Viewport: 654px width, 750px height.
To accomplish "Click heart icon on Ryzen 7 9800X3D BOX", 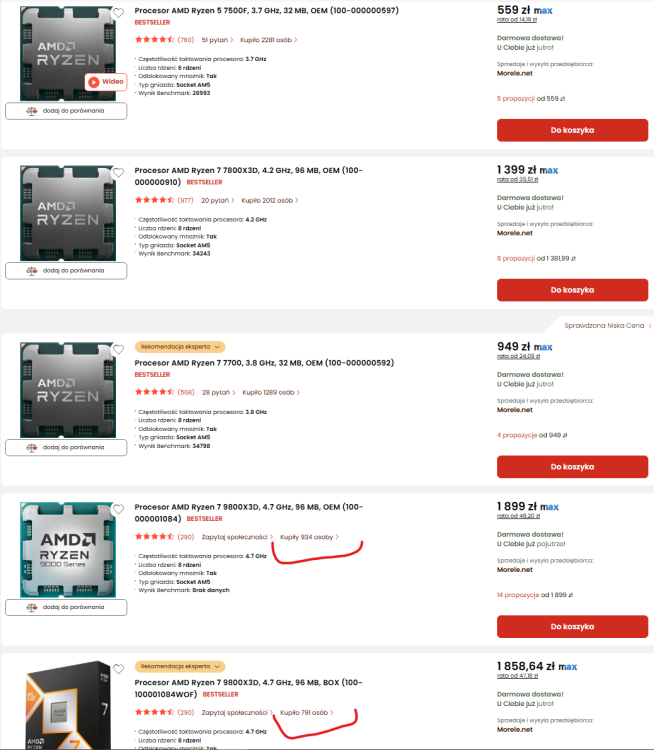I will pyautogui.click(x=118, y=669).
